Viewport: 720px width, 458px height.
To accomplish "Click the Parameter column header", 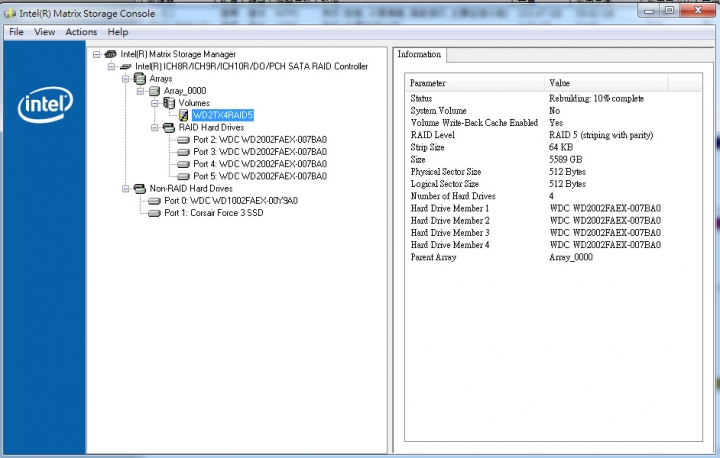I will (x=475, y=83).
